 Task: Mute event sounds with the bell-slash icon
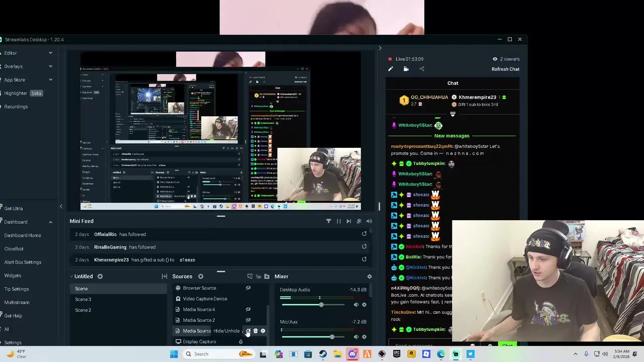click(x=359, y=221)
